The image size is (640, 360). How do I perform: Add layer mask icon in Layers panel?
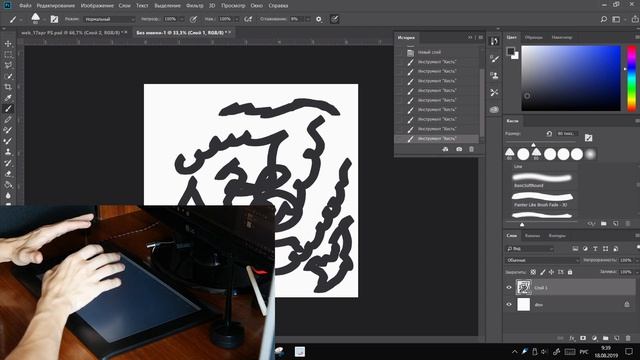click(583, 338)
